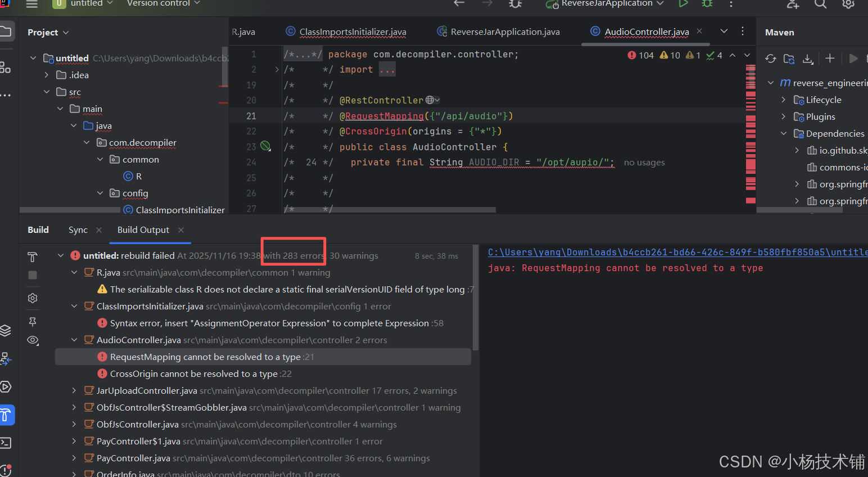Open Services tool window sidebar icon
868x477 pixels.
point(6,386)
